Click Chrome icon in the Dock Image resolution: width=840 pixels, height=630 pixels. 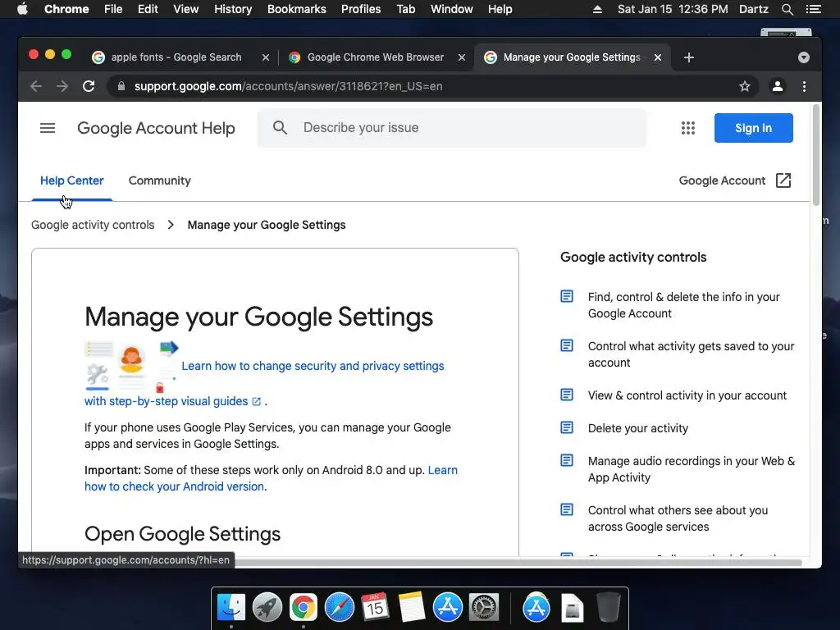(x=304, y=608)
